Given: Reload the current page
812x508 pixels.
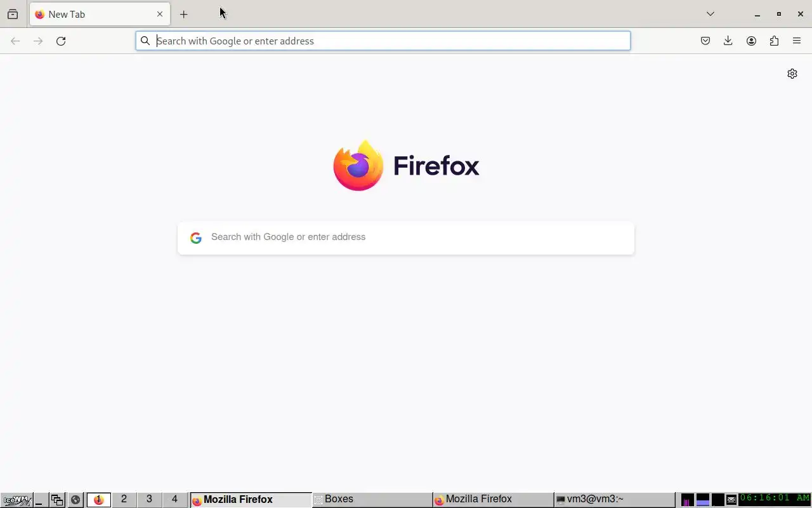Looking at the screenshot, I should [x=61, y=41].
